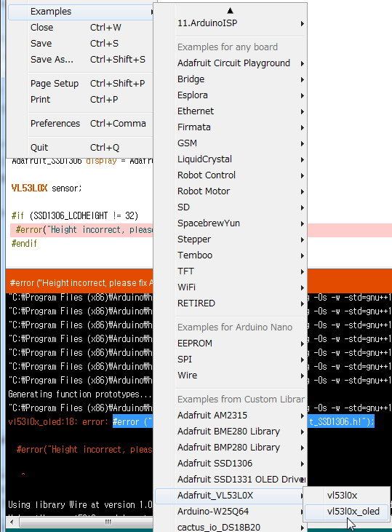Open the Stepper examples submenu
The height and width of the screenshot is (532, 392).
click(x=231, y=239)
